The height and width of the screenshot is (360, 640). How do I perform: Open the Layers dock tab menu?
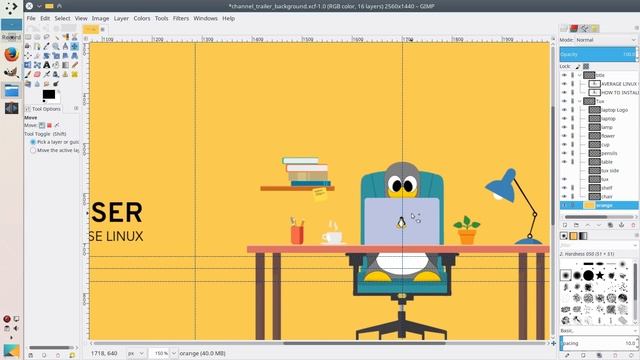coord(636,28)
